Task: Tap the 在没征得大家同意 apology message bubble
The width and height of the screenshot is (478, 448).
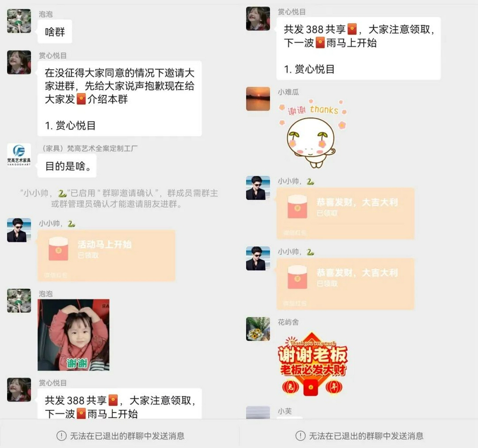Action: tap(119, 99)
